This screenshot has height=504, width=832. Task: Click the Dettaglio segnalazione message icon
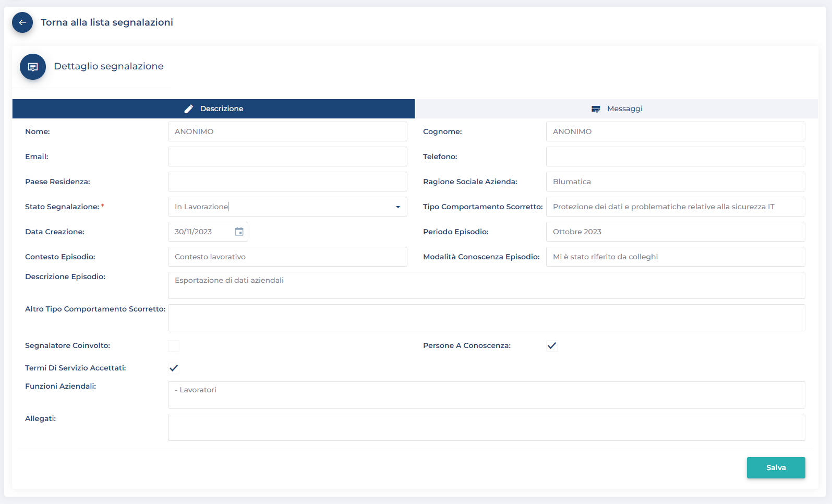pos(33,67)
